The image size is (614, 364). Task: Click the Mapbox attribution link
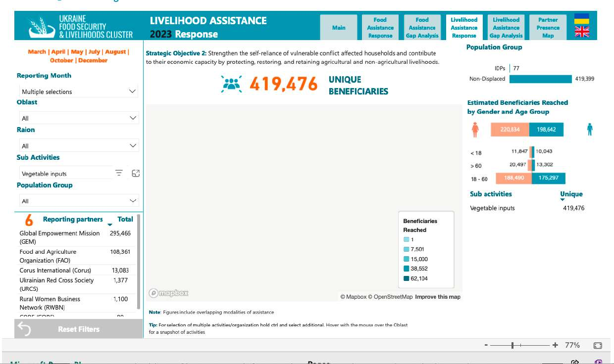pyautogui.click(x=353, y=297)
